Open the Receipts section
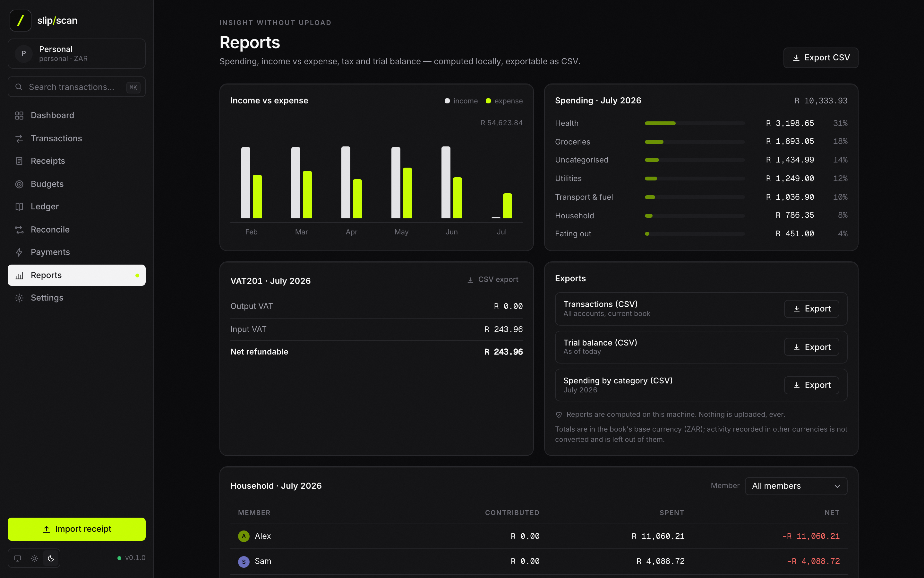 76,161
